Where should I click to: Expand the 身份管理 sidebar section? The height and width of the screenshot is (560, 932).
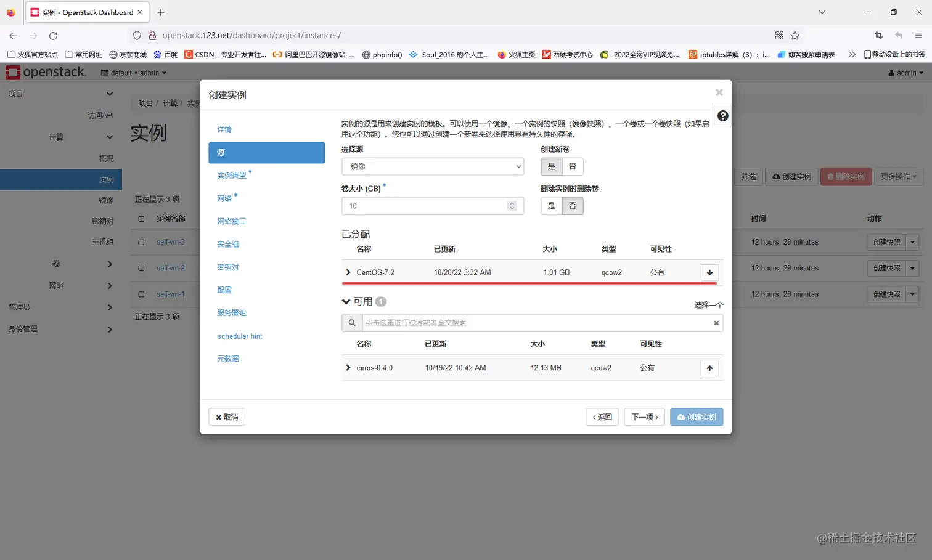60,329
